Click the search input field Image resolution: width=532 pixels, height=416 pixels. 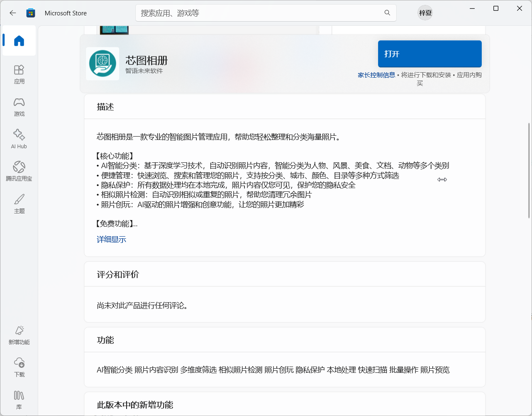point(249,13)
